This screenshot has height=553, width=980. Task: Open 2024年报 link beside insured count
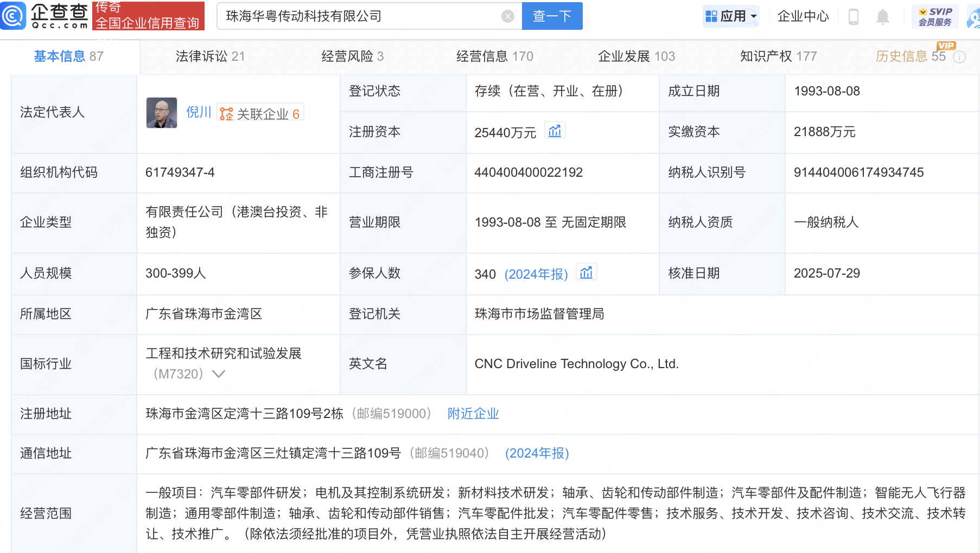(536, 274)
